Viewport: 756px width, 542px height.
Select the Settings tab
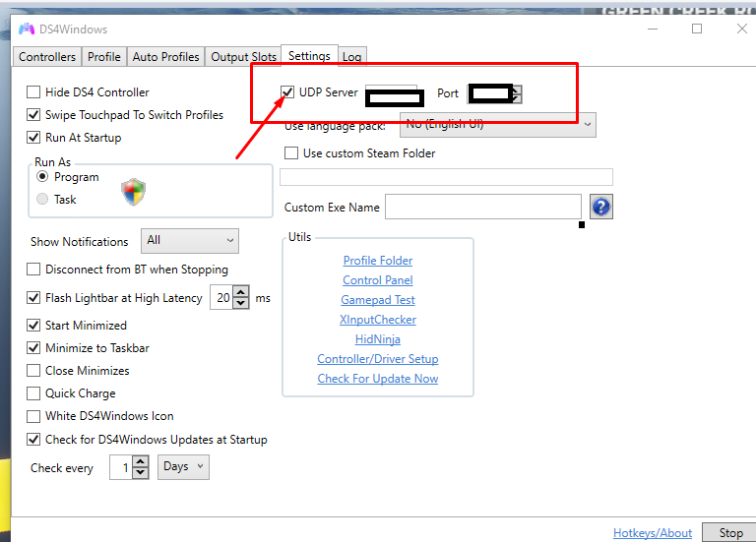[x=309, y=56]
